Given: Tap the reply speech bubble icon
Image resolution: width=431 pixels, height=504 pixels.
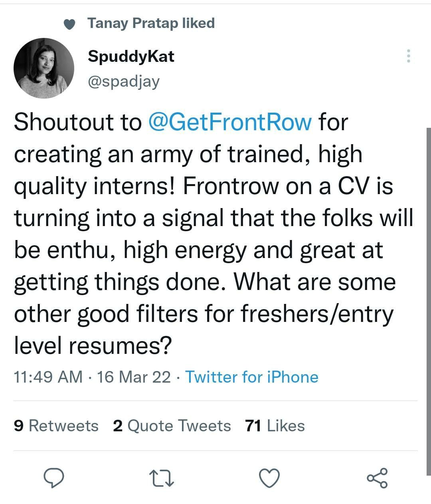Looking at the screenshot, I should click(x=54, y=478).
